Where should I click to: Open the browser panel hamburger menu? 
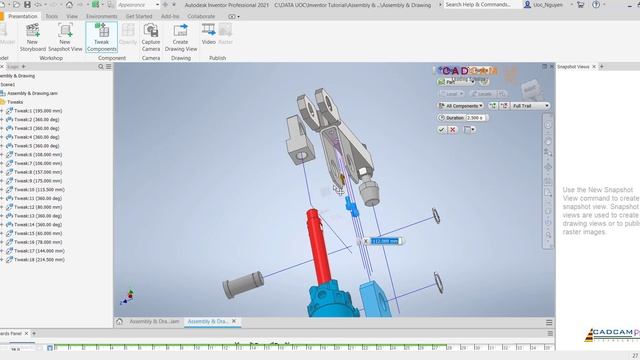[109, 67]
